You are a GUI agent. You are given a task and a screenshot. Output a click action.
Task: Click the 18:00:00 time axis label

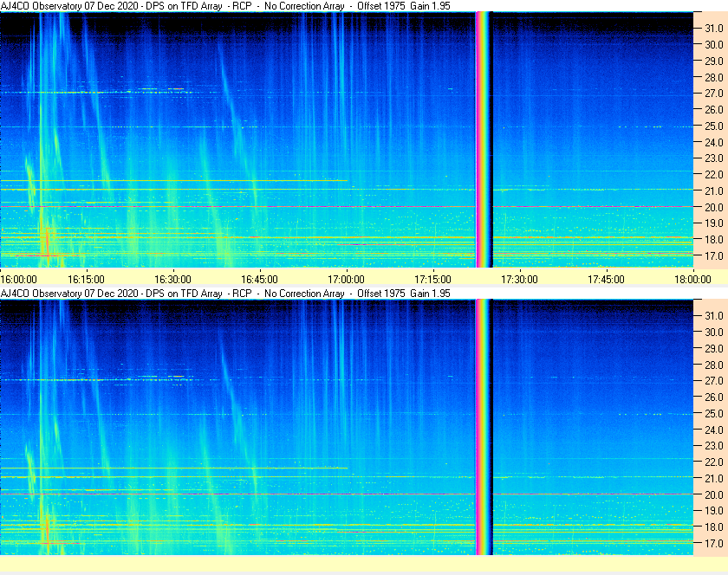[x=692, y=280]
